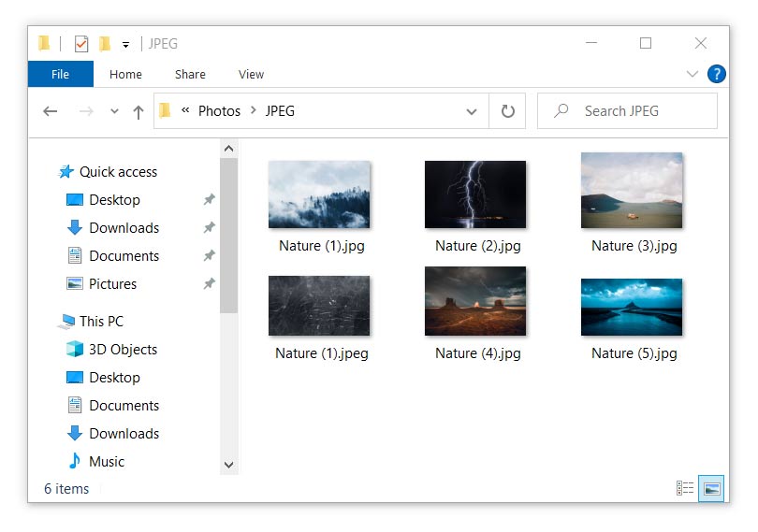Viewport: 758px width, 532px height.
Task: Close the JPEG File Explorer window
Action: (701, 44)
